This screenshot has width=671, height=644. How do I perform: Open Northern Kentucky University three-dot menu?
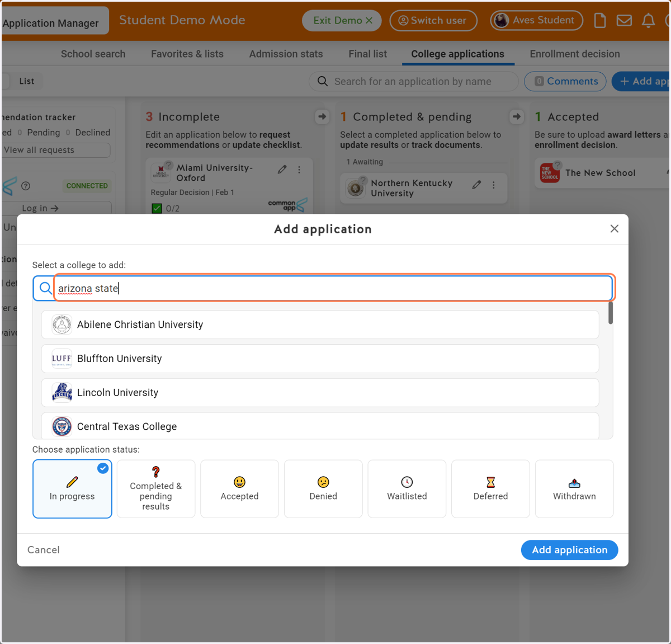(x=493, y=185)
